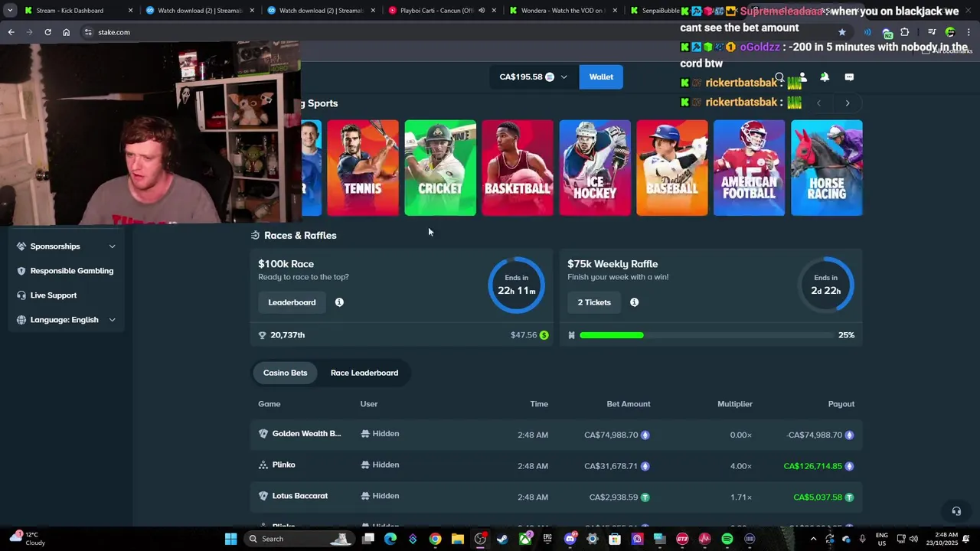This screenshot has width=980, height=551.
Task: Show info icon next to 2 Tickets
Action: pyautogui.click(x=634, y=302)
